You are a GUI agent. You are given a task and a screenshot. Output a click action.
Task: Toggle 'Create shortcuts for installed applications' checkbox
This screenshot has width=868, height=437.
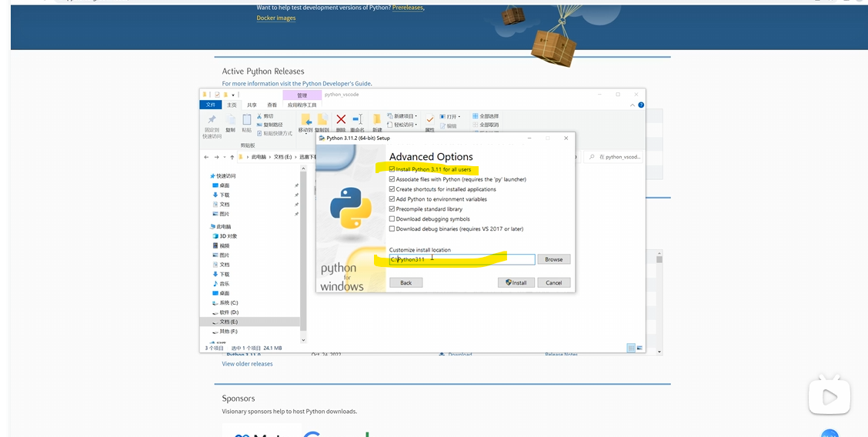(392, 189)
